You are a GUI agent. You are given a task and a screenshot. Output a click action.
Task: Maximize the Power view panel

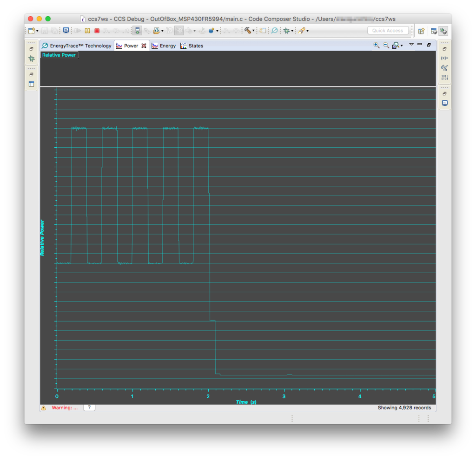pyautogui.click(x=429, y=45)
